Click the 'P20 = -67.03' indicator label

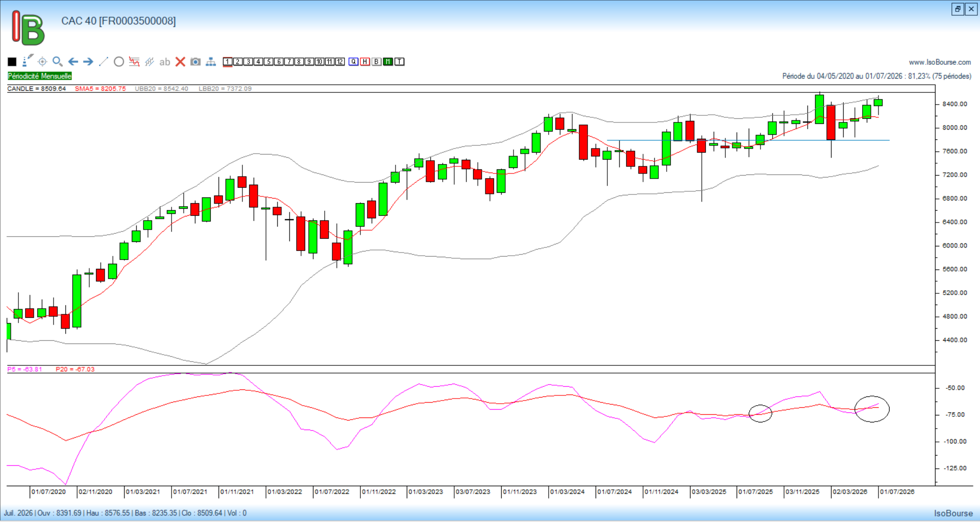coord(75,369)
